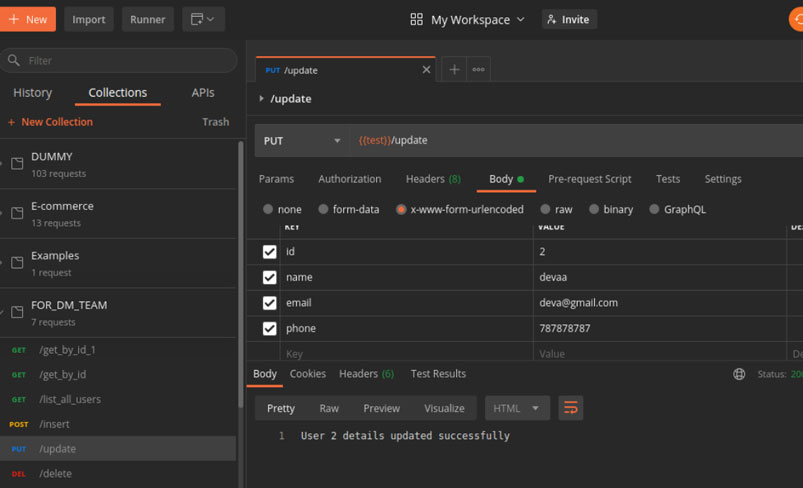The image size is (803, 488).
Task: Click the value cell containing devaa
Action: pos(660,277)
